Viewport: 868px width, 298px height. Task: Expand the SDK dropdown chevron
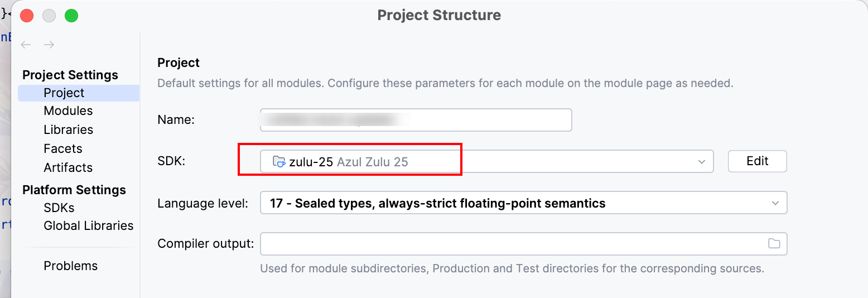(x=702, y=162)
